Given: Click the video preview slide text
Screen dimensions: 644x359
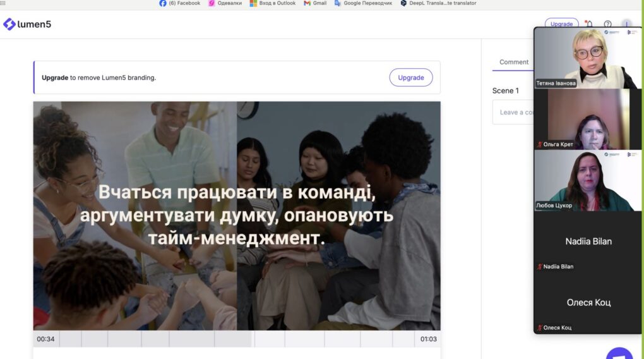Looking at the screenshot, I should click(237, 214).
